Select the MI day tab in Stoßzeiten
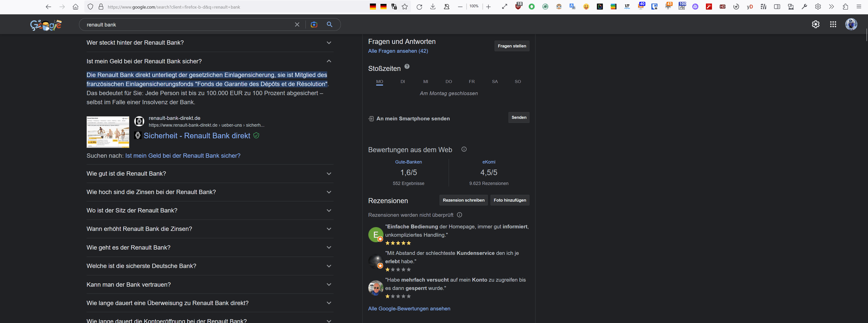The width and height of the screenshot is (868, 323). coord(426,82)
